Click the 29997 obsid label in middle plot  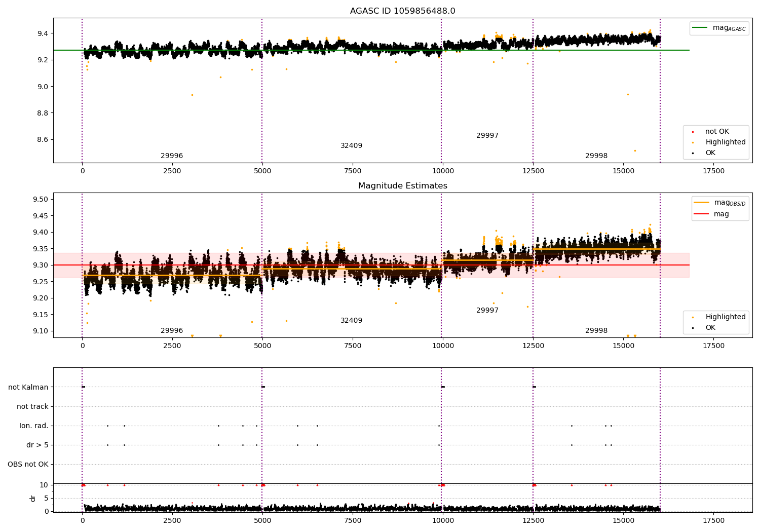pyautogui.click(x=487, y=311)
